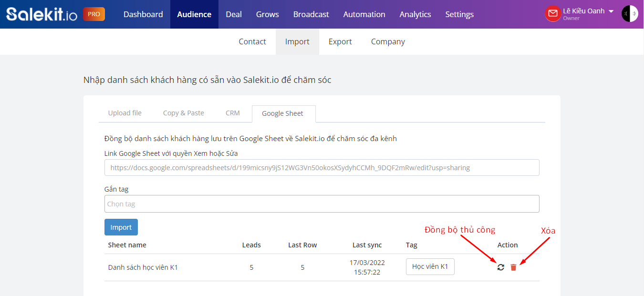This screenshot has width=644, height=296.
Task: Click the 17/03/2022 15:57:22 sync timestamp
Action: [x=367, y=267]
